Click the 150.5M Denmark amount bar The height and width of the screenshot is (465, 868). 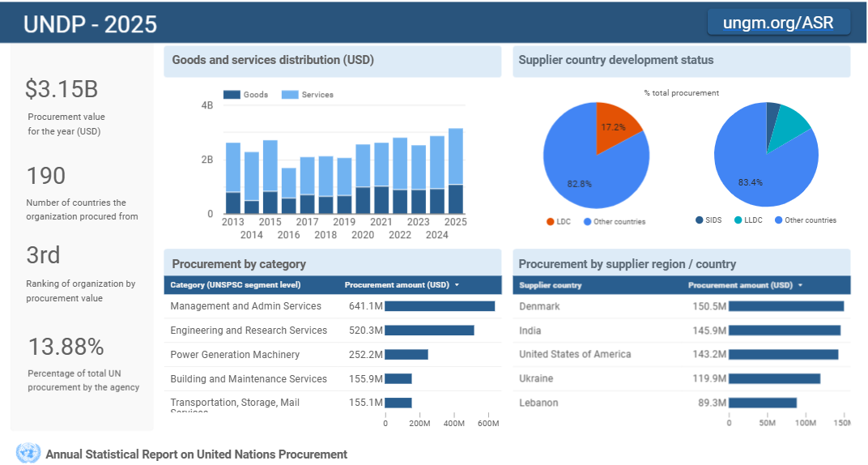(x=786, y=306)
